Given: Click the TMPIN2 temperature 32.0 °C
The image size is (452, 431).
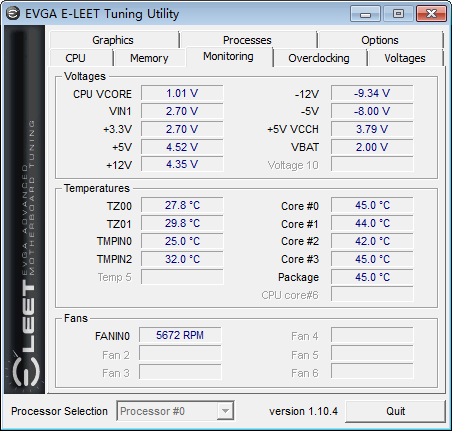Looking at the screenshot, I should pos(182,259).
